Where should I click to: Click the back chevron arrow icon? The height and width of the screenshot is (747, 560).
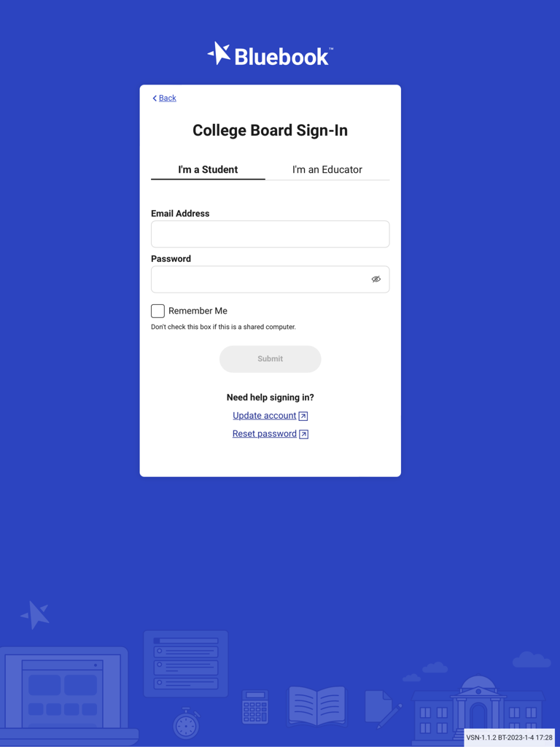pos(154,98)
